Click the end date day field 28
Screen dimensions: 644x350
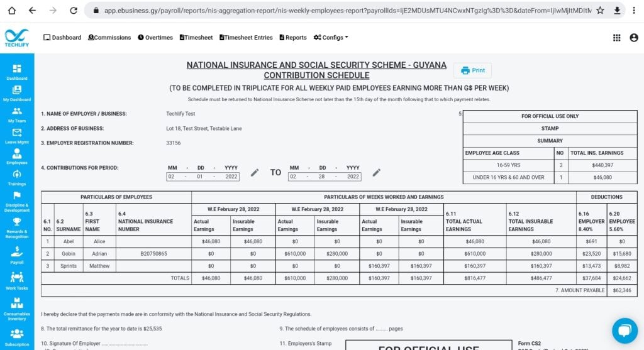[321, 177]
